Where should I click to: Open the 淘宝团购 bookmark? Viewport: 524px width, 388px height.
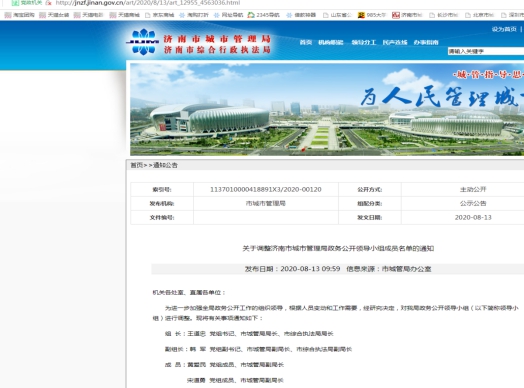pyautogui.click(x=20, y=15)
